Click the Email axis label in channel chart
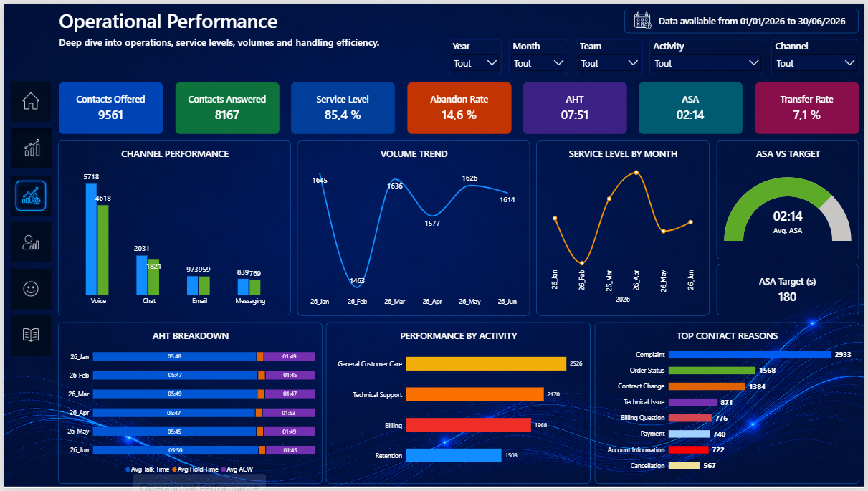 199,301
